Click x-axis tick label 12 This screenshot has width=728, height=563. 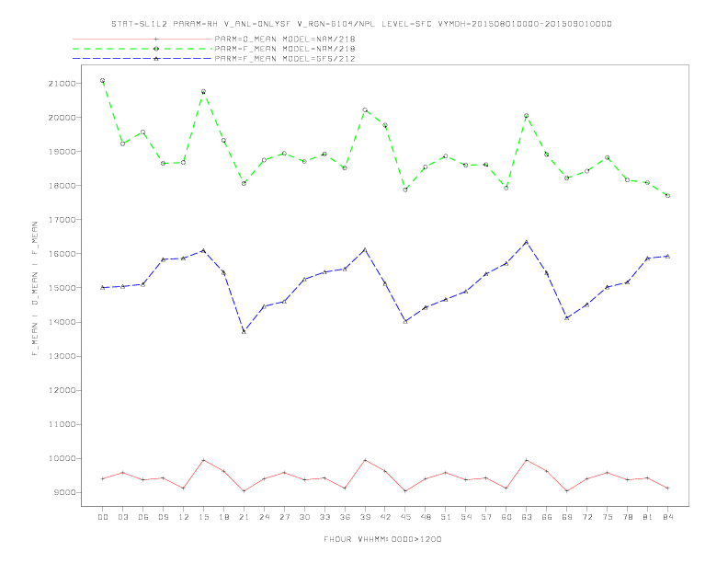[184, 517]
